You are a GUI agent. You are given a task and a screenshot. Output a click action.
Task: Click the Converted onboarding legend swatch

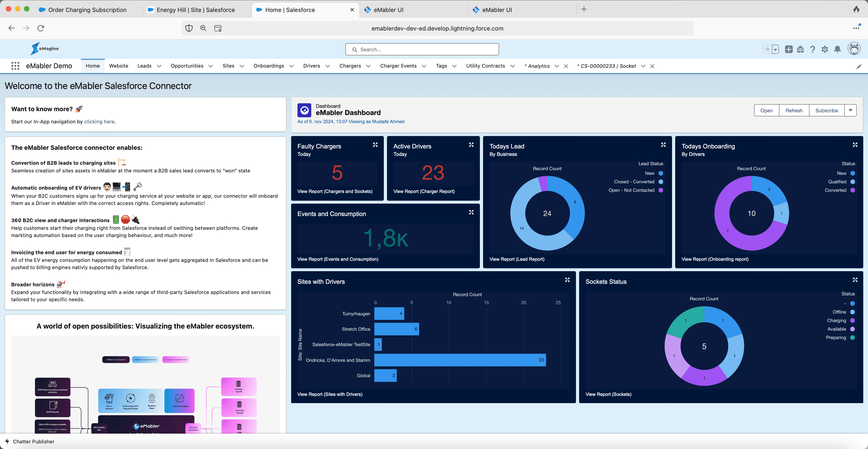852,190
